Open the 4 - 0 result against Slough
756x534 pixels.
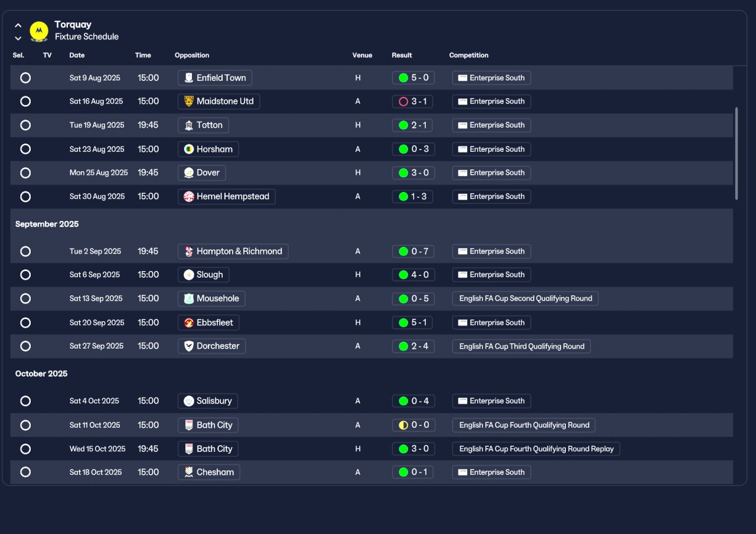click(413, 275)
